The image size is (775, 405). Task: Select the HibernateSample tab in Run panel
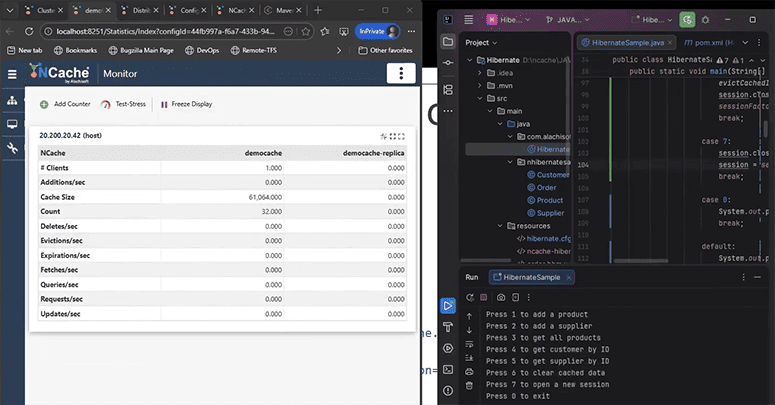click(x=533, y=277)
